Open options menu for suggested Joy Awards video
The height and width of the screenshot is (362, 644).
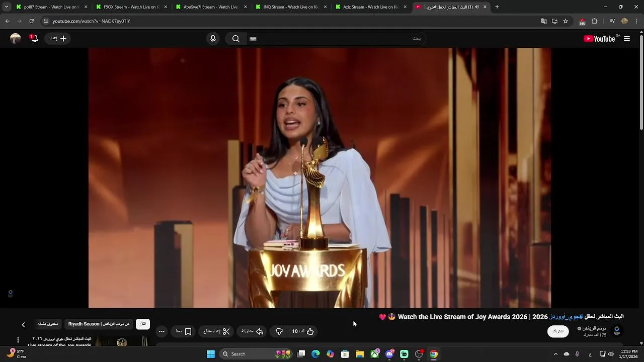(18, 340)
